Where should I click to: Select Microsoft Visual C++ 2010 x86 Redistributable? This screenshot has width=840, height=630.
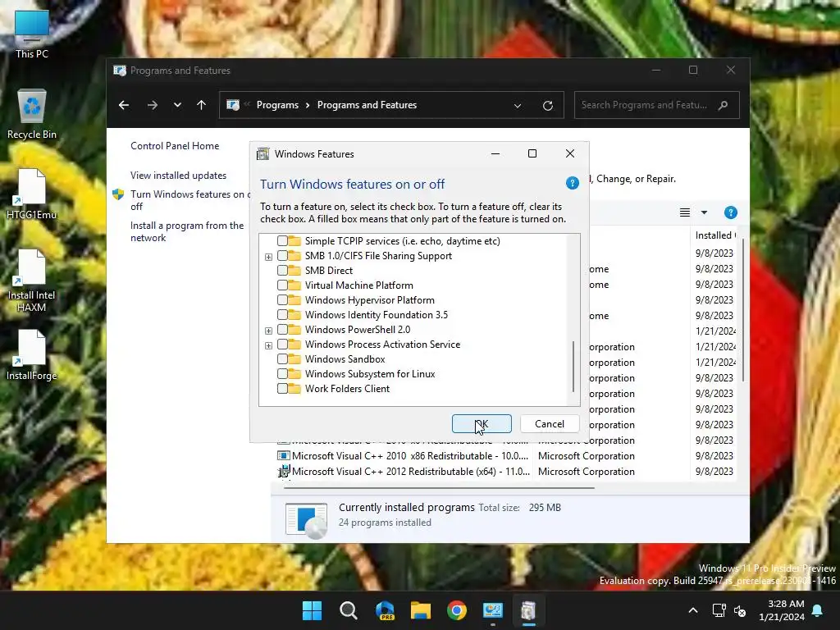pyautogui.click(x=410, y=456)
